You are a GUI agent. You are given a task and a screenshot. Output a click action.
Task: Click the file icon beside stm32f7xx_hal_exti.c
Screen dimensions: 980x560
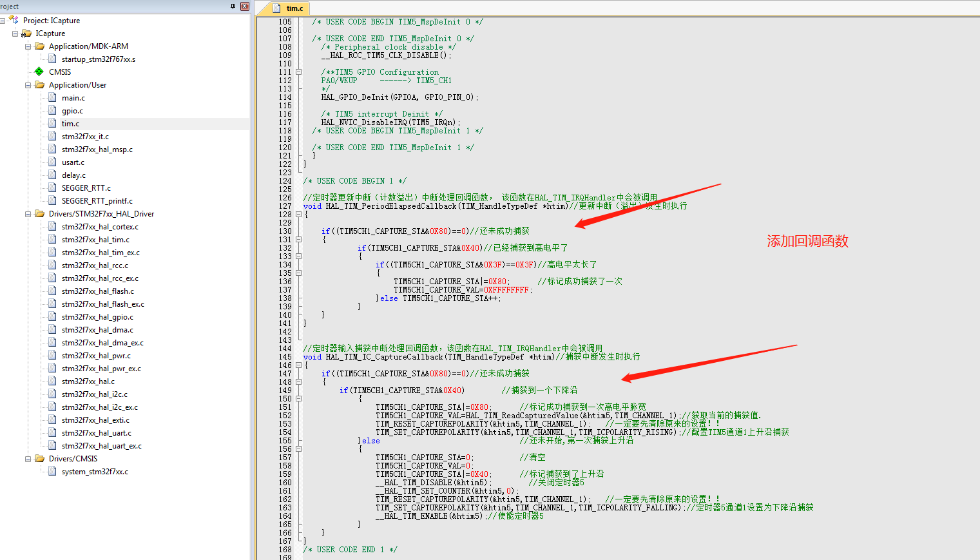tap(52, 420)
